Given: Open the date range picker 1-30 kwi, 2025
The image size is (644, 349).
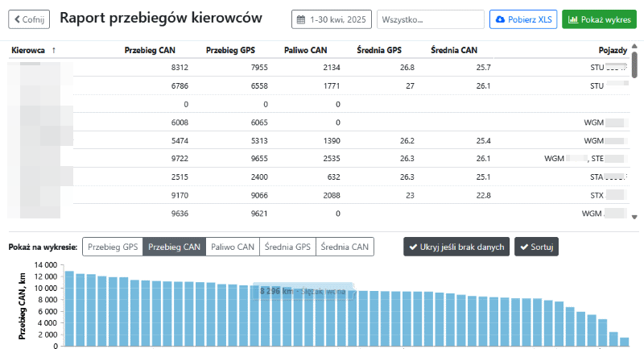Looking at the screenshot, I should [332, 19].
